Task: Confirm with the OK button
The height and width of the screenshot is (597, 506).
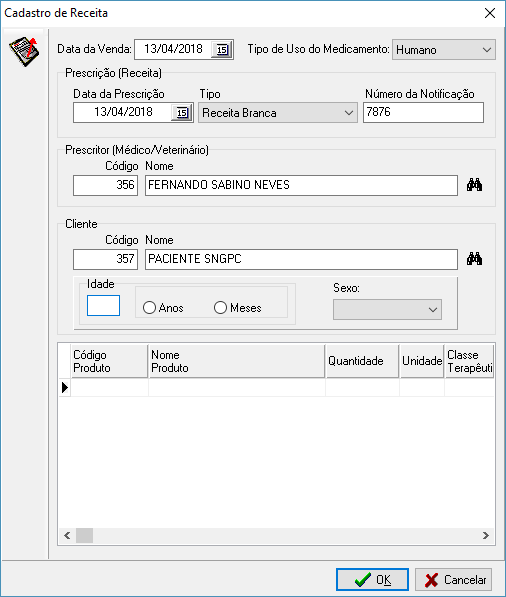Action: pyautogui.click(x=372, y=579)
